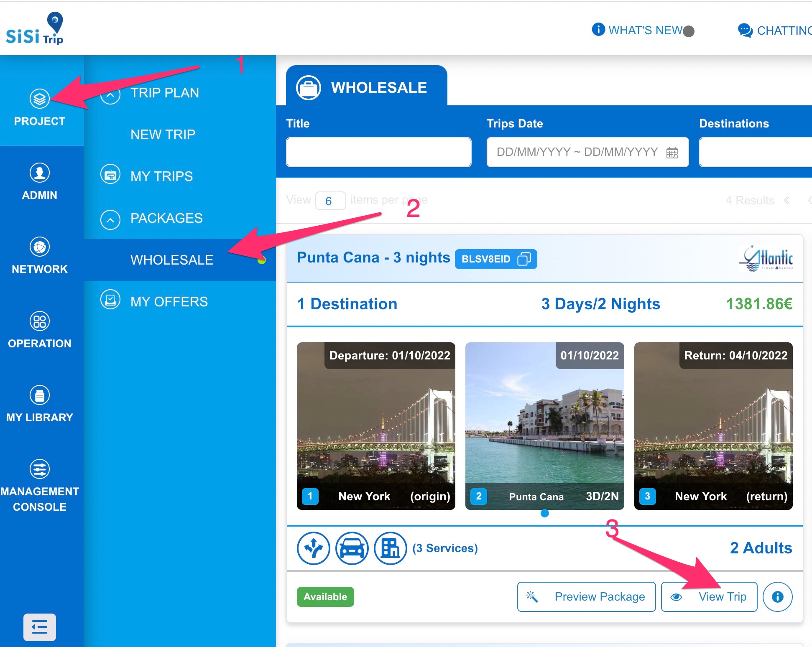Click the View Trip button
Screen dimensions: 812x647
point(709,597)
